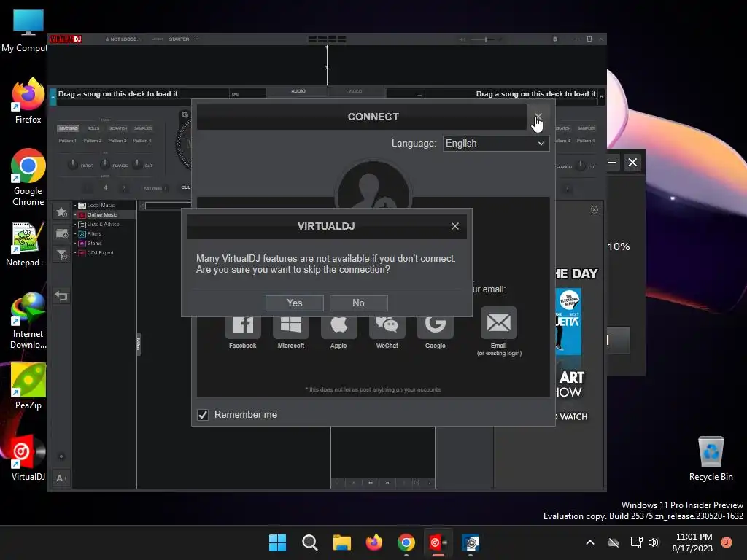Click the browser search input field

point(168,206)
